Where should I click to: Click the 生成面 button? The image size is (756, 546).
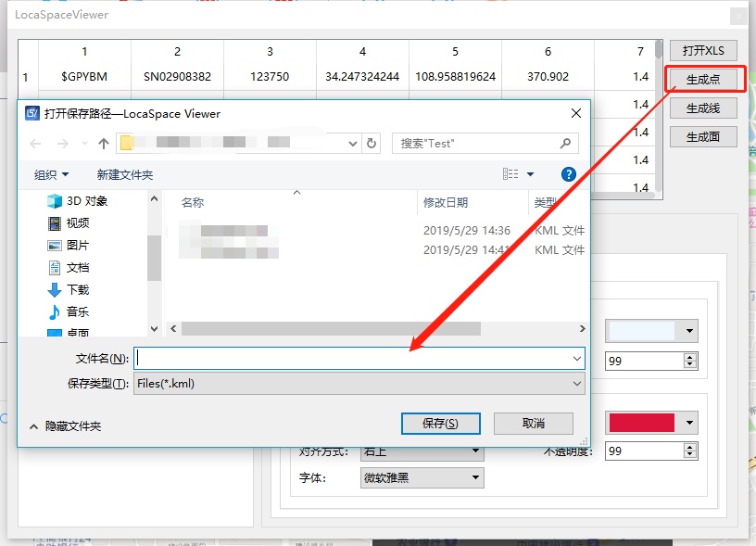coord(703,136)
